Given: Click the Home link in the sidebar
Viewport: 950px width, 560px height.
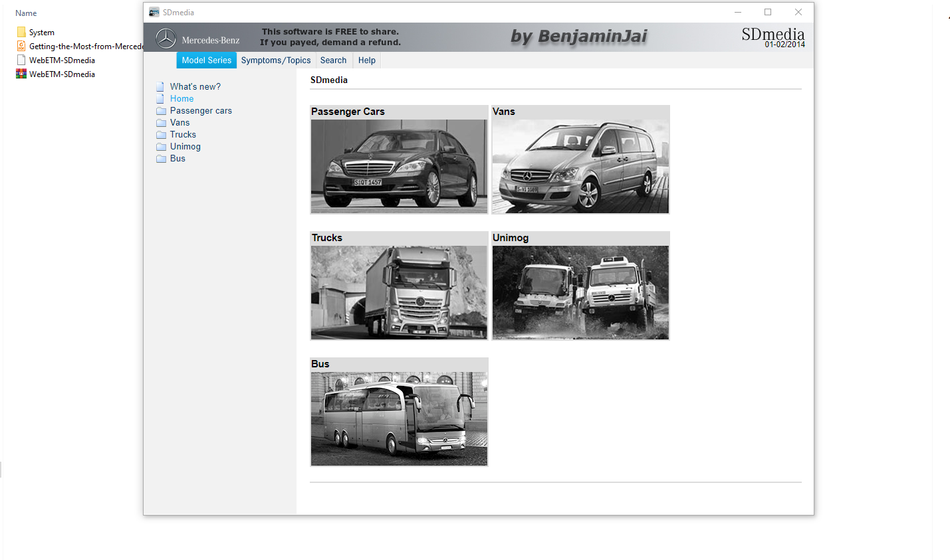Looking at the screenshot, I should pyautogui.click(x=181, y=98).
